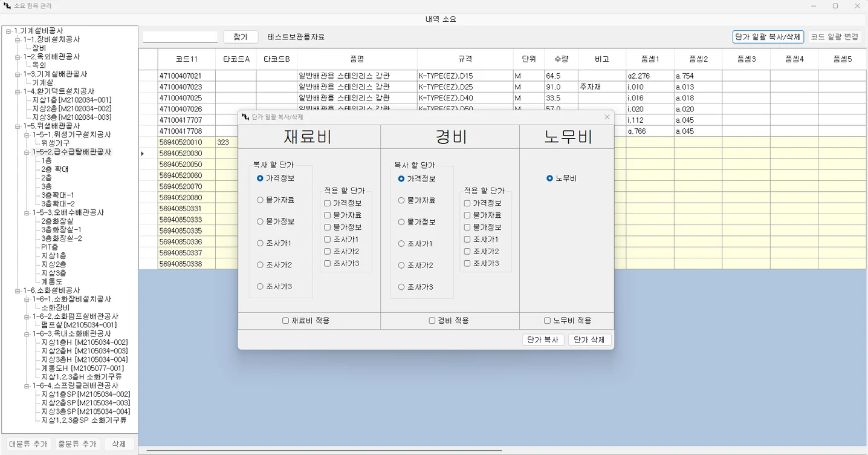Click the 비고 column header
The height and width of the screenshot is (455, 868).
click(601, 59)
